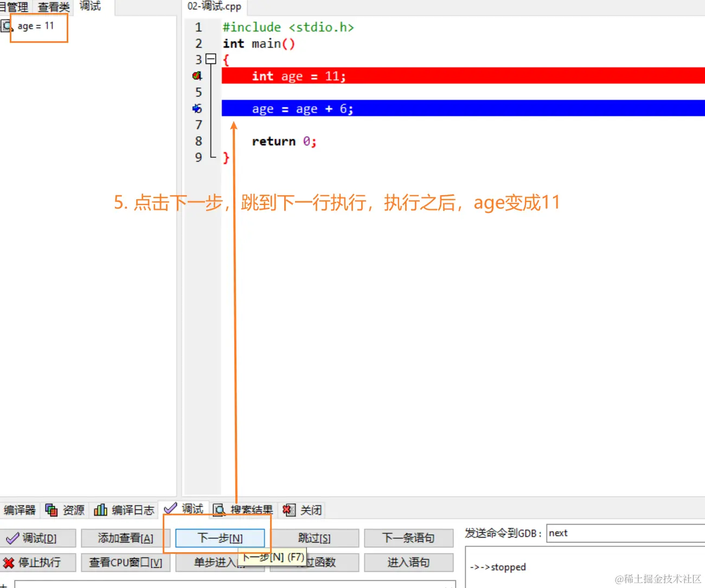Viewport: 705px width, 588px height.
Task: Click the current execution arrow on line 6
Action: (x=197, y=108)
